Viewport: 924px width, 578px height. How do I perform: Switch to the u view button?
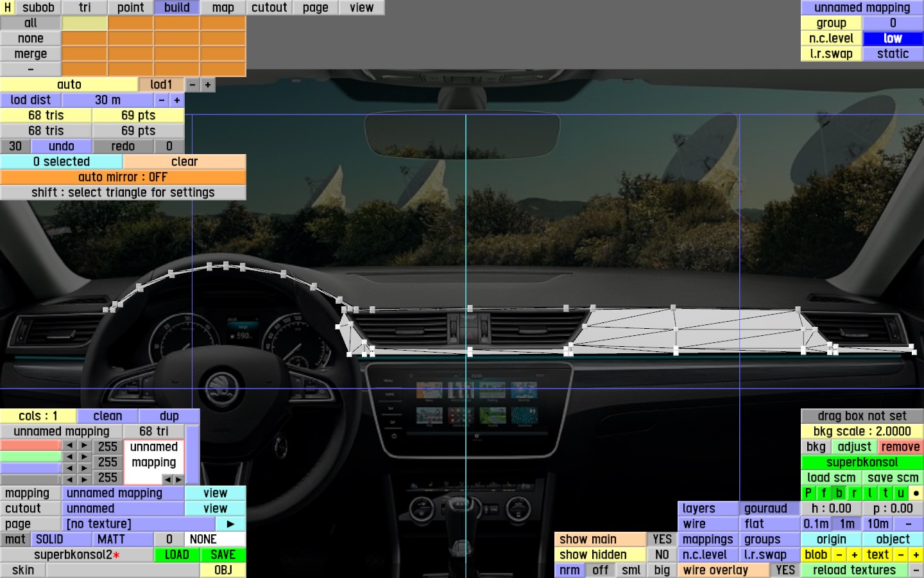[x=901, y=493]
